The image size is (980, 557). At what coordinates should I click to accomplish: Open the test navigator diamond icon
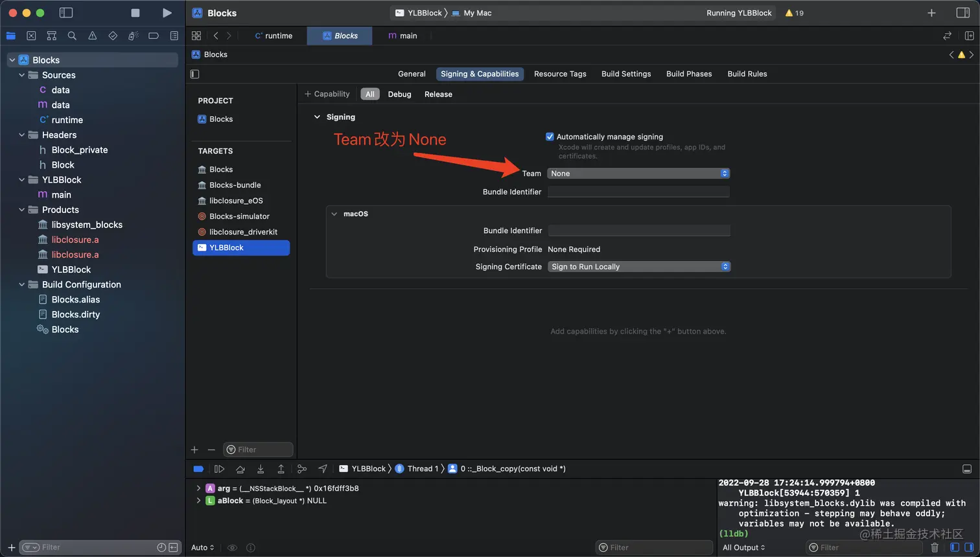(113, 36)
